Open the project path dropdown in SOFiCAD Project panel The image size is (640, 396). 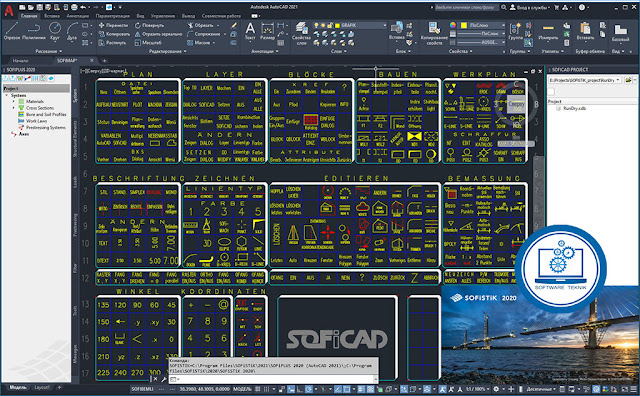coord(618,80)
